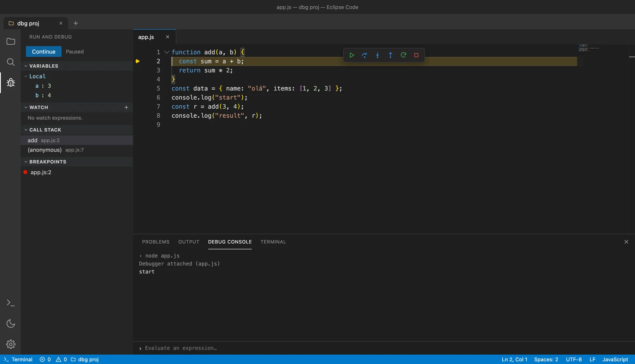Collapse the VARIABLES section
Viewport: 635px width, 364px height.
click(x=26, y=66)
